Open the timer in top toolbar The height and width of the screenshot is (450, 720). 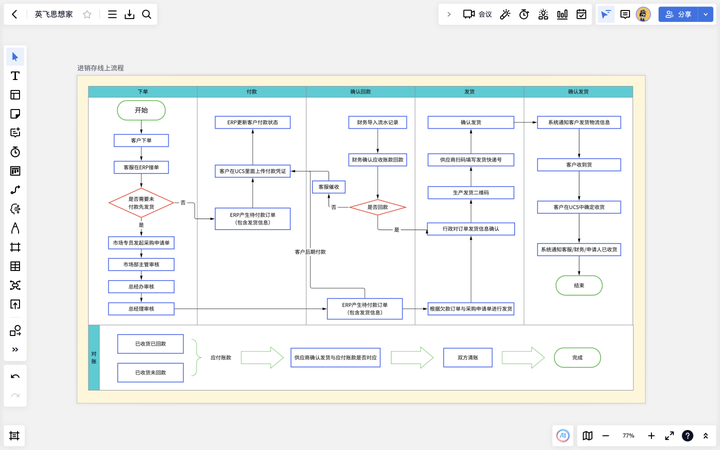pyautogui.click(x=524, y=14)
